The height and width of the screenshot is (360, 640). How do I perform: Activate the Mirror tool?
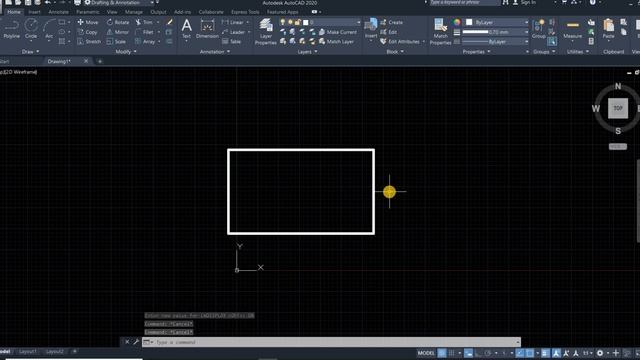pos(118,32)
